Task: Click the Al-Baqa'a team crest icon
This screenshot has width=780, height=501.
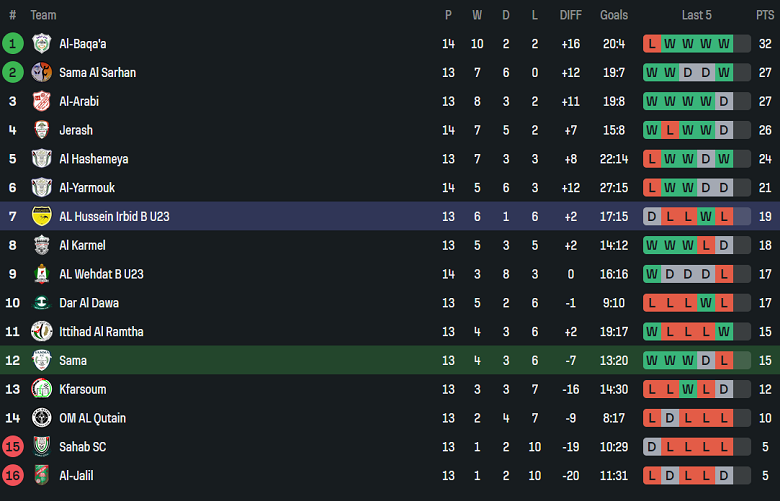Action: tap(41, 43)
